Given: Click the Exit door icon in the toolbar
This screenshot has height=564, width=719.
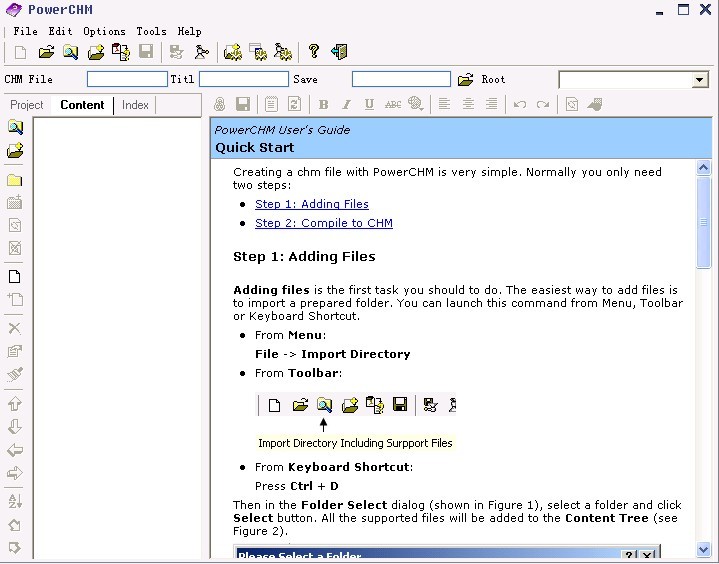Looking at the screenshot, I should coord(339,52).
